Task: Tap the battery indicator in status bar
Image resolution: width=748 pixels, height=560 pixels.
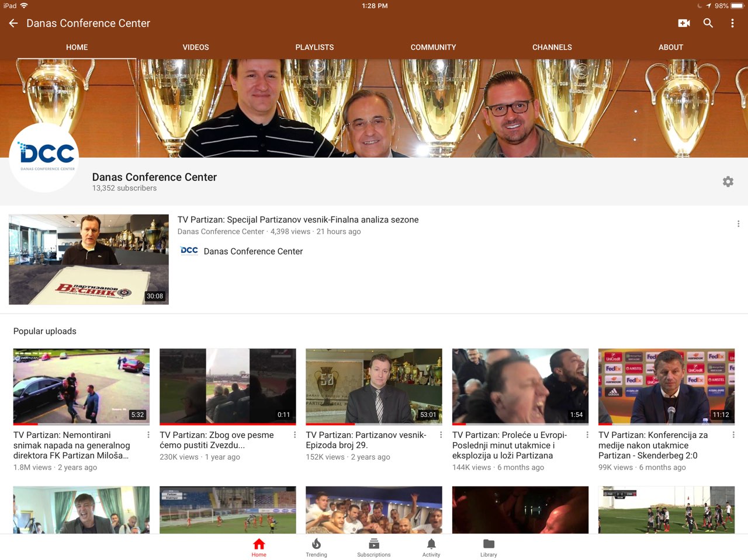Action: coord(737,6)
